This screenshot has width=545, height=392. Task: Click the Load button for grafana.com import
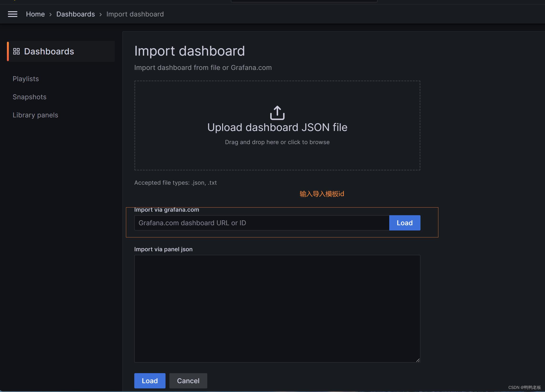(405, 222)
